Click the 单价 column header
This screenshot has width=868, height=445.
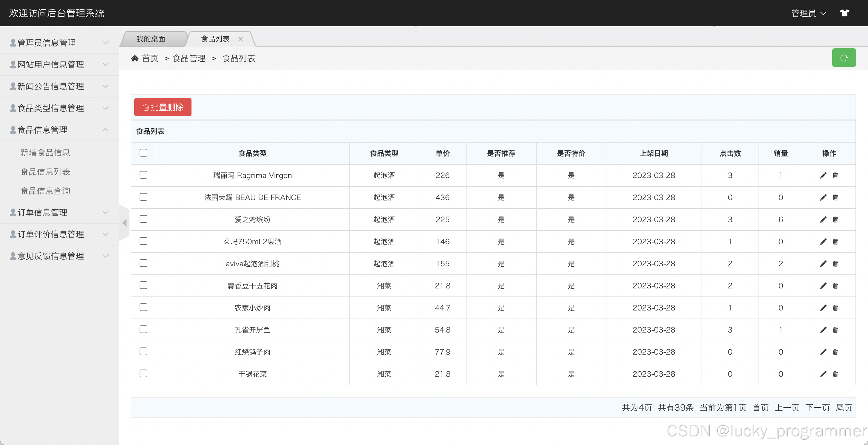click(442, 153)
